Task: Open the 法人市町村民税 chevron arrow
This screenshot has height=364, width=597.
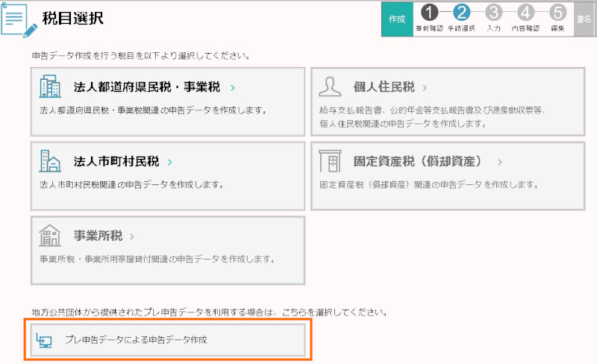Action: click(x=170, y=162)
